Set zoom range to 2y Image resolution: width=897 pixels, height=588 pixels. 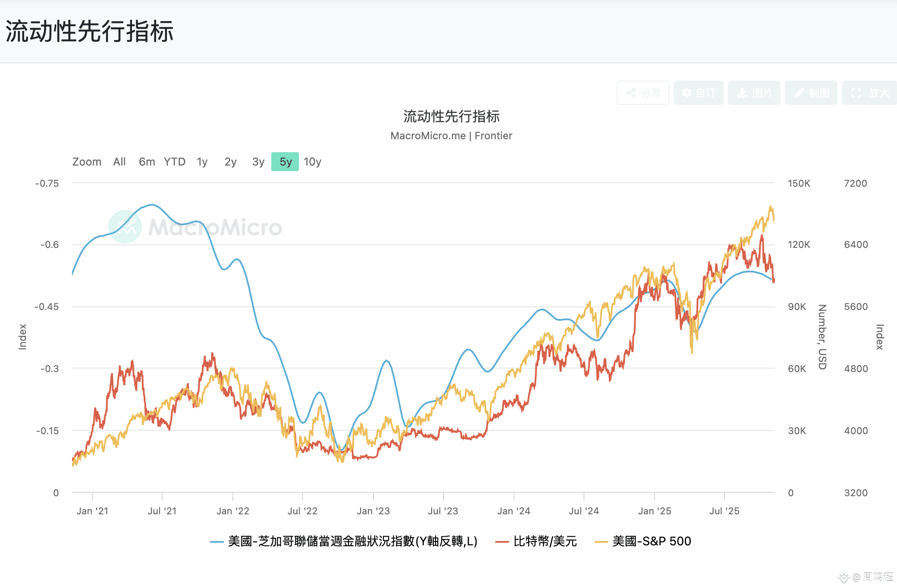click(230, 162)
